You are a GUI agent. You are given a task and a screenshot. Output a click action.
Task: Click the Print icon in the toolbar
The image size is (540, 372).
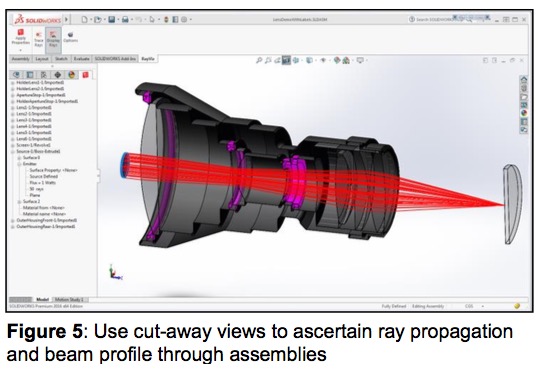(x=125, y=20)
